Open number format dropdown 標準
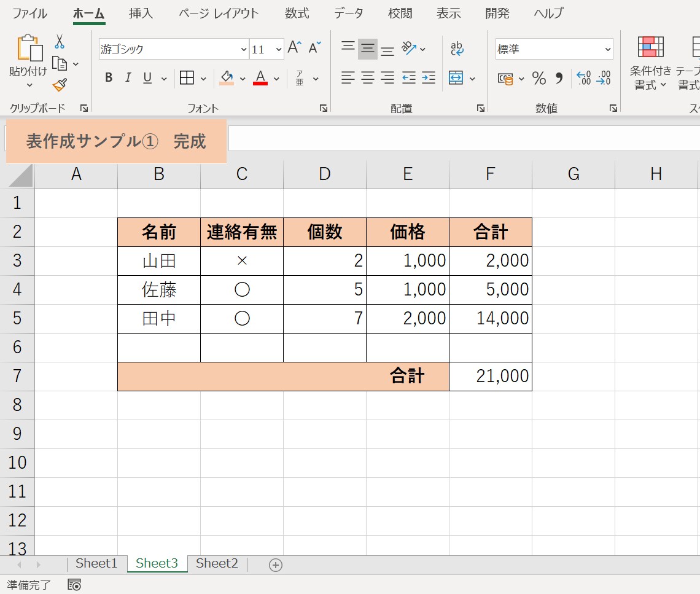This screenshot has width=700, height=594. click(608, 49)
